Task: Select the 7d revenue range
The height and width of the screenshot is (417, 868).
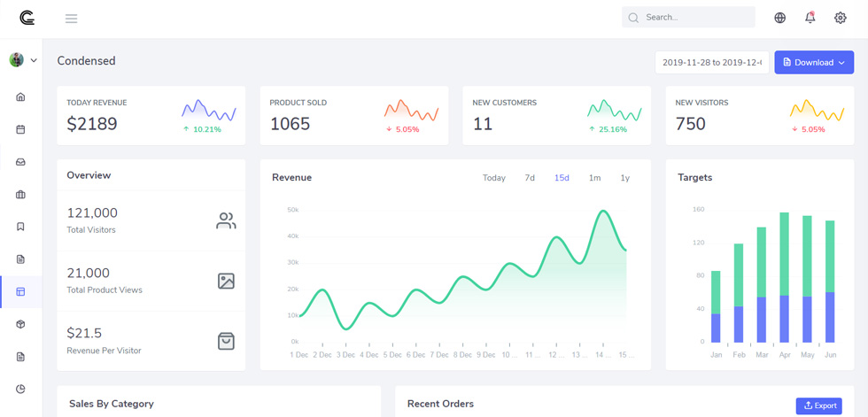Action: coord(530,178)
